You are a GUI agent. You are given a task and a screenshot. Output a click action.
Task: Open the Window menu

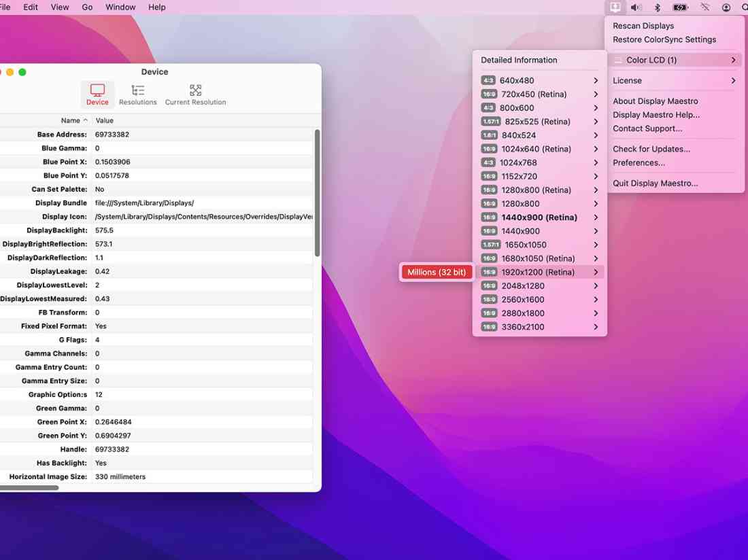(x=120, y=7)
